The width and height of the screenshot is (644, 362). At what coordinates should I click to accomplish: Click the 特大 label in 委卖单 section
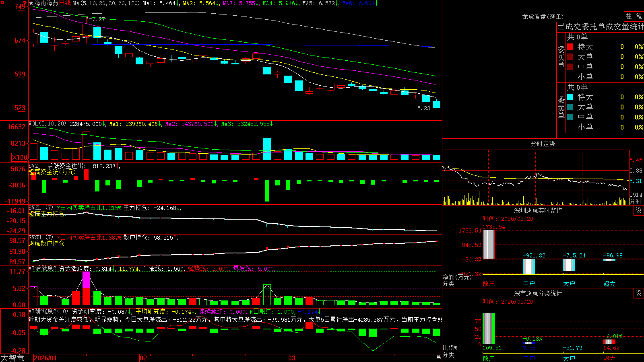point(585,97)
